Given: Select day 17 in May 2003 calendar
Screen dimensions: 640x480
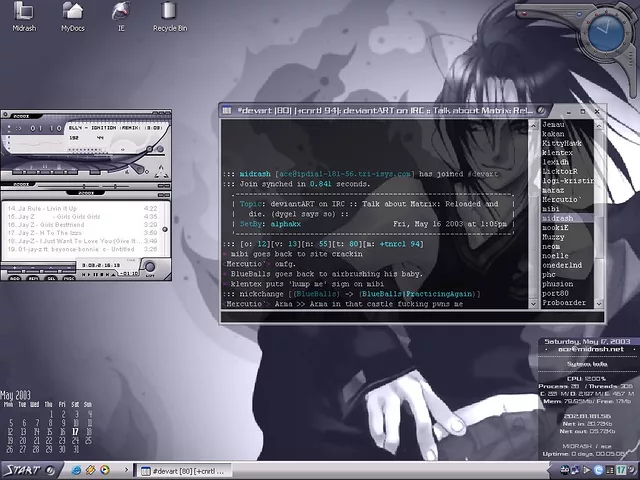Looking at the screenshot, I should point(75,431).
